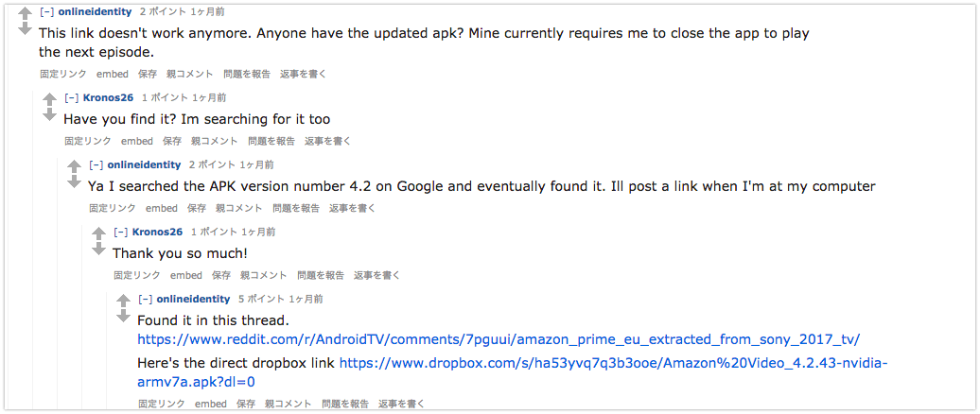Viewport: 980px width, 414px height.
Task: Click embed under the Dropbox link comment
Action: [211, 404]
